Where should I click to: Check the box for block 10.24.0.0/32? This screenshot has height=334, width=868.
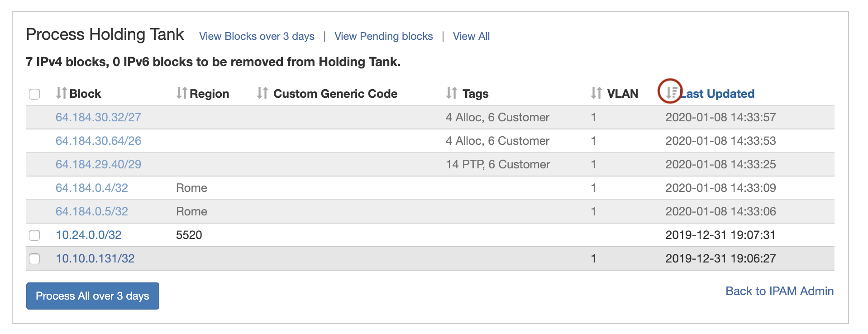coord(34,235)
